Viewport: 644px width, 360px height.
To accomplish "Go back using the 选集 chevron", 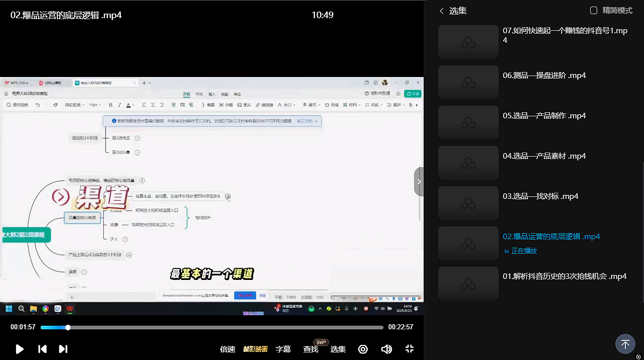I will (442, 11).
